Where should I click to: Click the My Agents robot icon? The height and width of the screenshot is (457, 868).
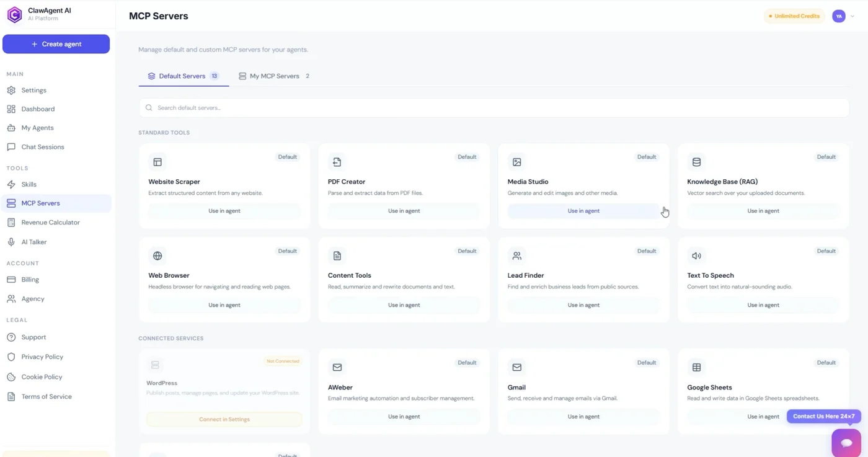11,128
